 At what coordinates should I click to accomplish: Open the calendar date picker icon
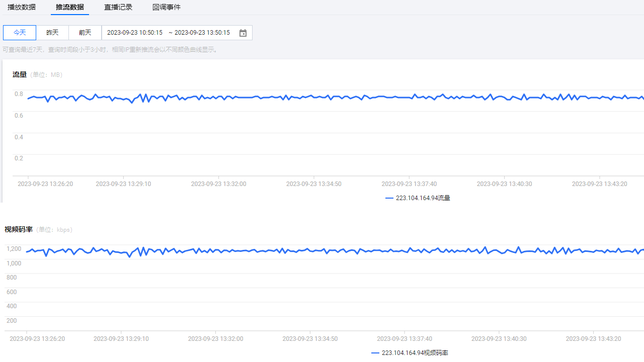point(243,33)
